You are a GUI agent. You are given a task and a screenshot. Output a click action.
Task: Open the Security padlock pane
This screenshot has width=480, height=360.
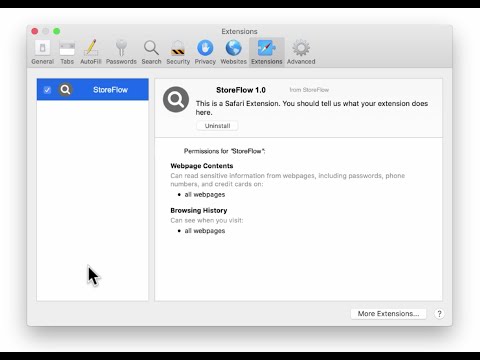pos(178,52)
